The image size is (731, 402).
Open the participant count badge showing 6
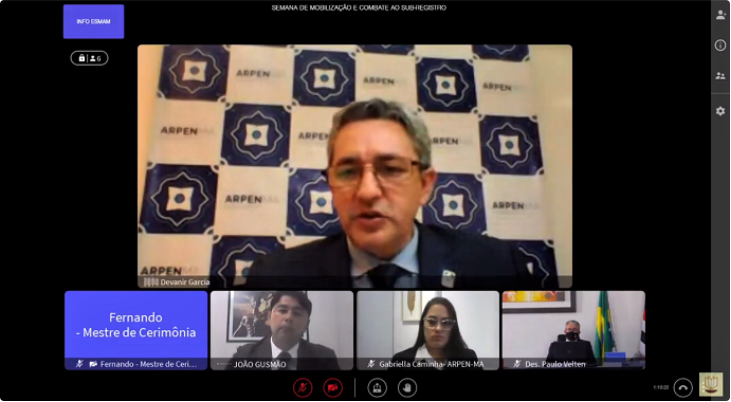pyautogui.click(x=90, y=58)
